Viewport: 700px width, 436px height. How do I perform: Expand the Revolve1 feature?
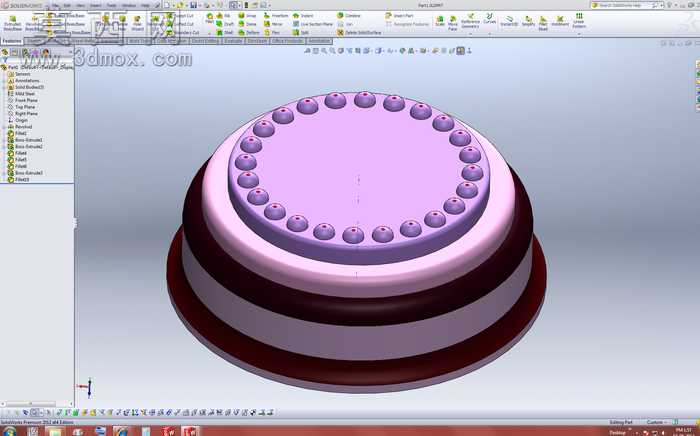pyautogui.click(x=4, y=127)
